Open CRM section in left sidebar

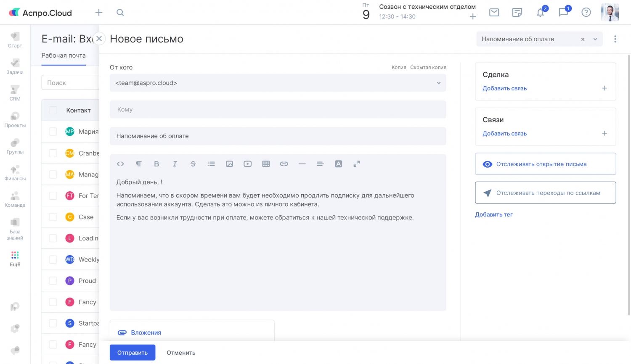15,92
